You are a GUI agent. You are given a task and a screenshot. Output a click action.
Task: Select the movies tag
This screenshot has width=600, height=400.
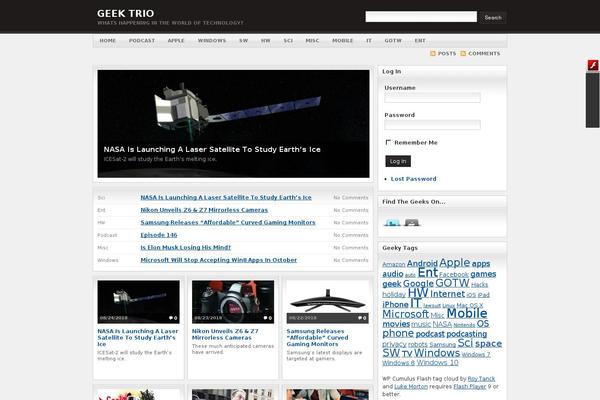click(396, 324)
